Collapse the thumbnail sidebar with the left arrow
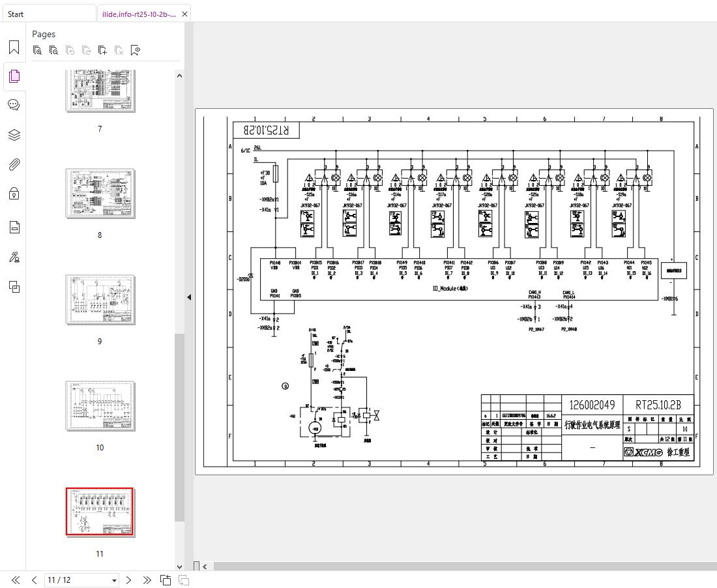The width and height of the screenshot is (717, 588). pyautogui.click(x=189, y=297)
